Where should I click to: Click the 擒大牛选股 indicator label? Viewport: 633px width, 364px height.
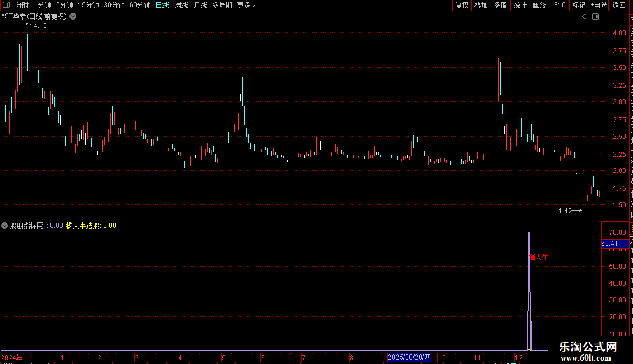tap(83, 226)
